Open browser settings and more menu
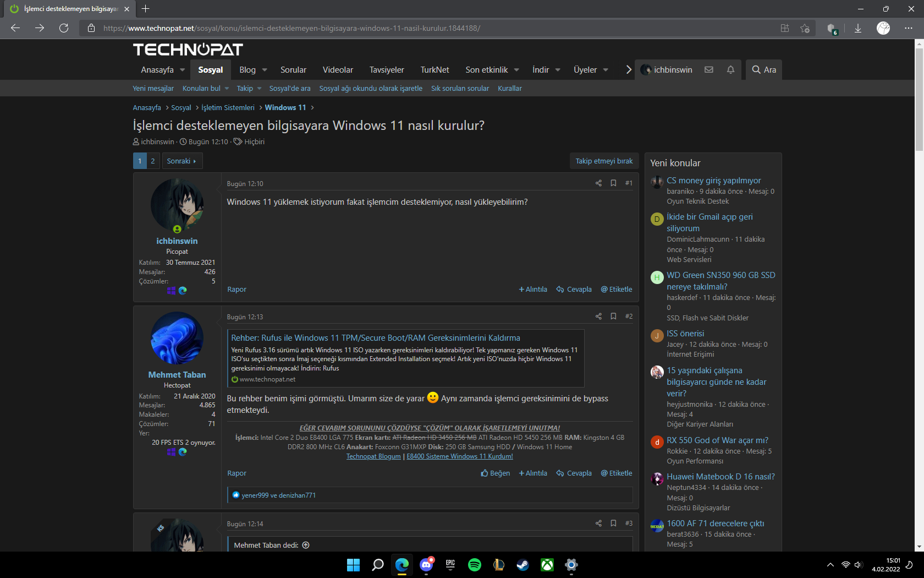Image resolution: width=924 pixels, height=578 pixels. point(909,28)
